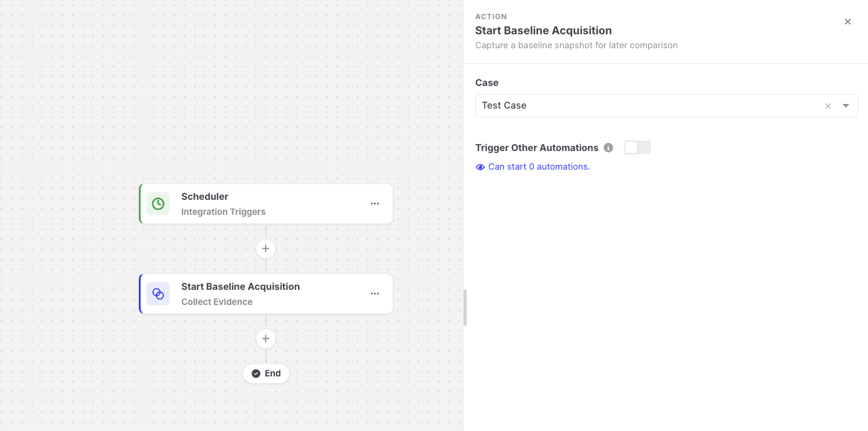This screenshot has height=431, width=868.
Task: Open the Can start 0 automations link
Action: coord(539,167)
